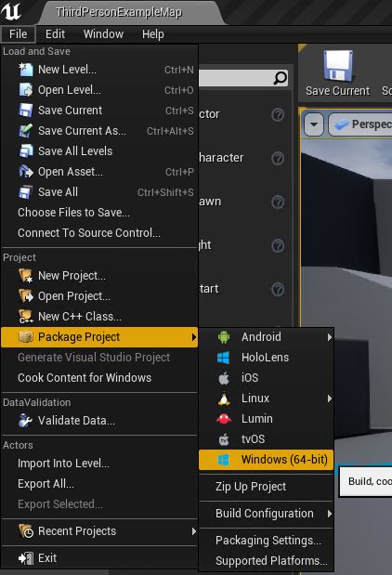Click the Perspective viewport button

[360, 124]
